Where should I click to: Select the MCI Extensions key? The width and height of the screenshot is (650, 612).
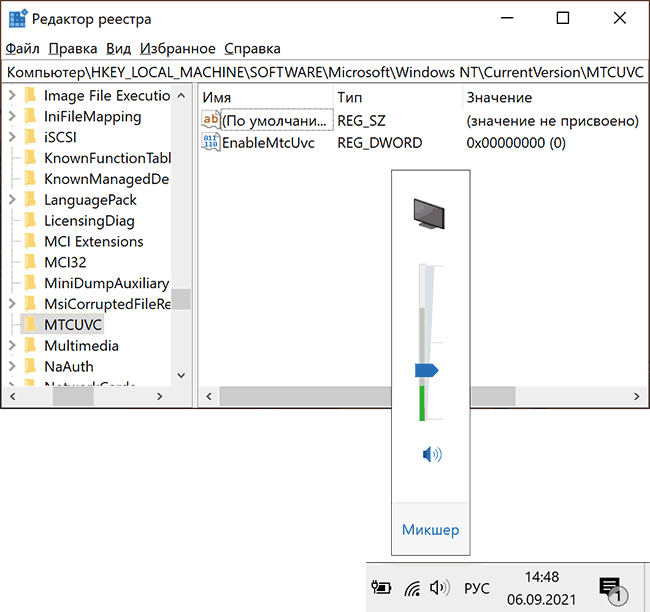point(94,241)
